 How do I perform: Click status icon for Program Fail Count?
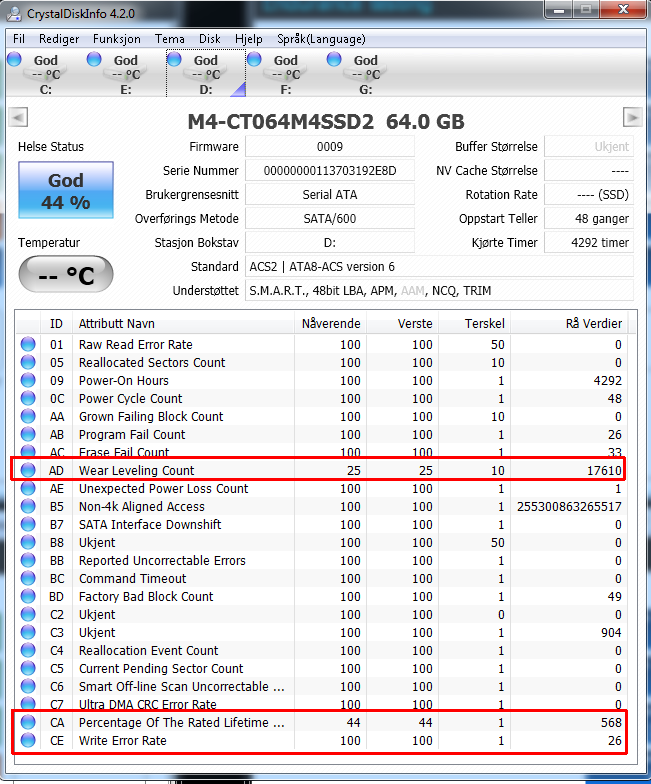28,434
